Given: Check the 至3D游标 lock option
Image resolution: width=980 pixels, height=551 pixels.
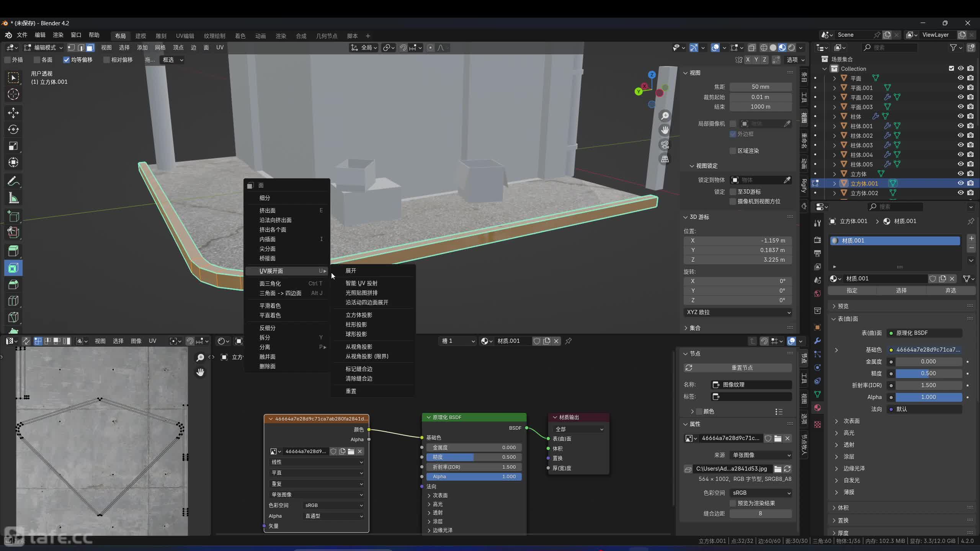Looking at the screenshot, I should (x=733, y=192).
